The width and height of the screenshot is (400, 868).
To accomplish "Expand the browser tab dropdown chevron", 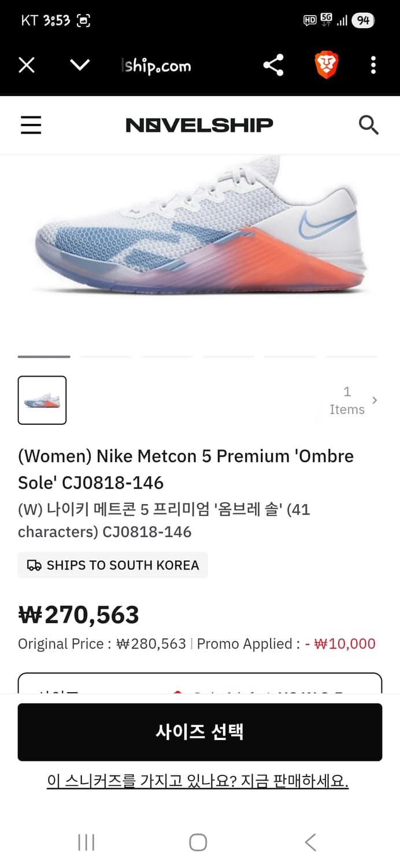I will 80,65.
